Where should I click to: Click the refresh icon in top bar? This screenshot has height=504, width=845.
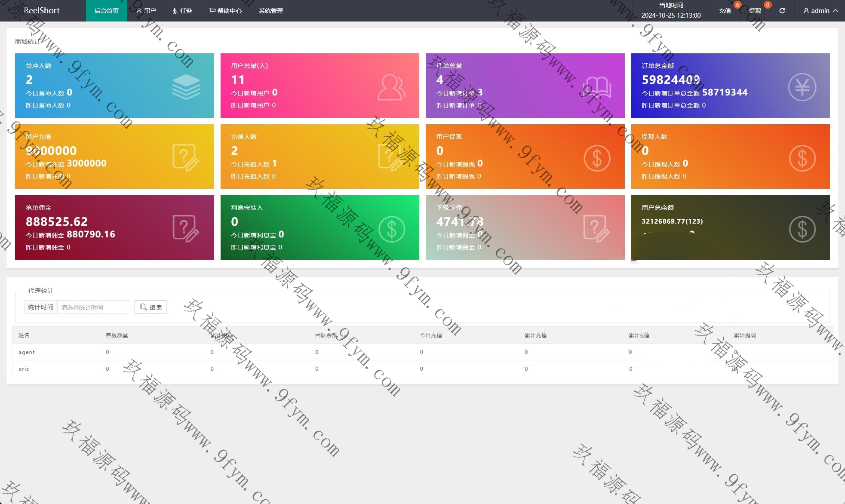pos(782,11)
